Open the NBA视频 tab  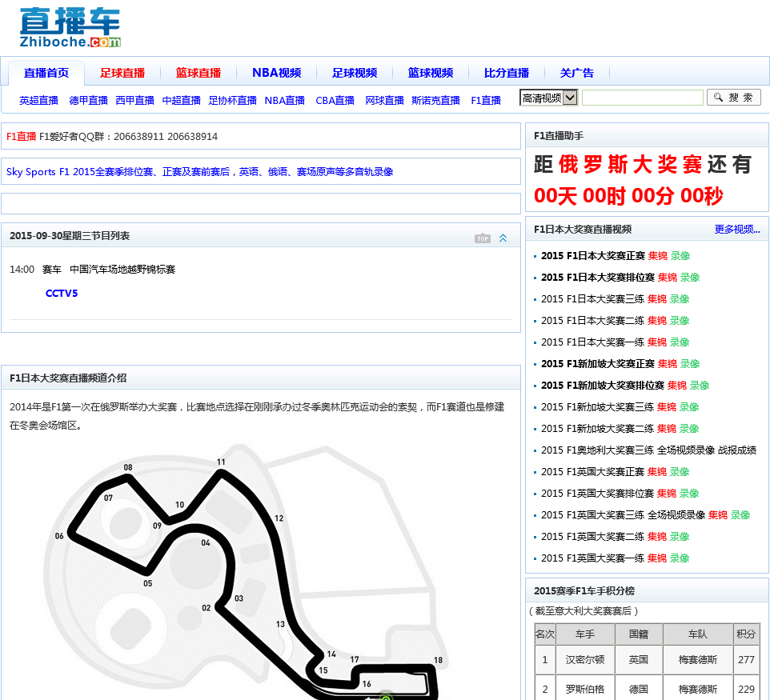(x=276, y=73)
